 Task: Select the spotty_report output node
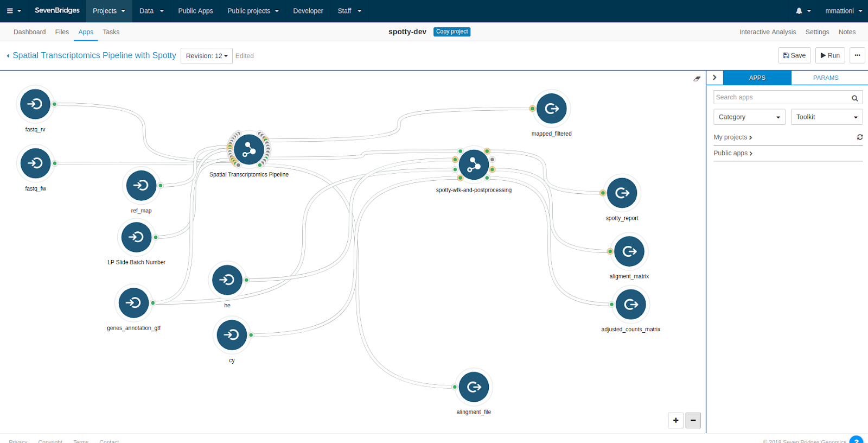point(622,193)
